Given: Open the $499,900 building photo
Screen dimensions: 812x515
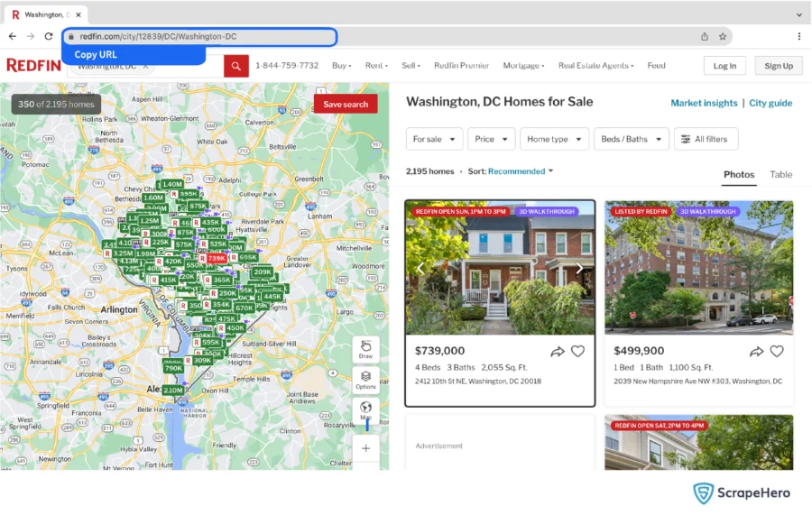Looking at the screenshot, I should (698, 268).
